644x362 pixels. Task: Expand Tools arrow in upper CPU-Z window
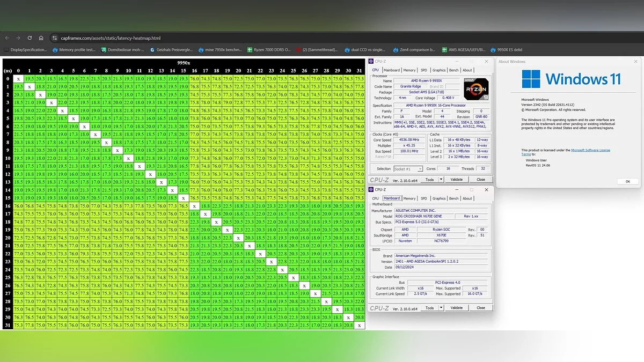pos(442,180)
